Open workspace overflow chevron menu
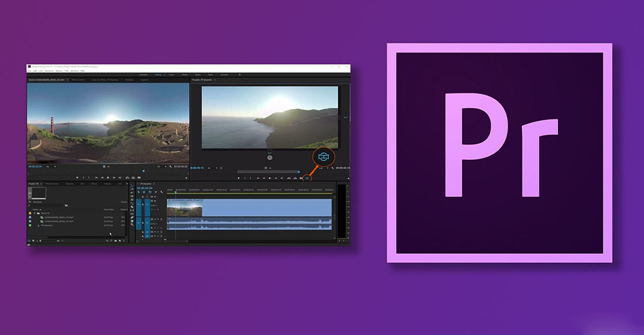This screenshot has height=335, width=644. pos(240,75)
